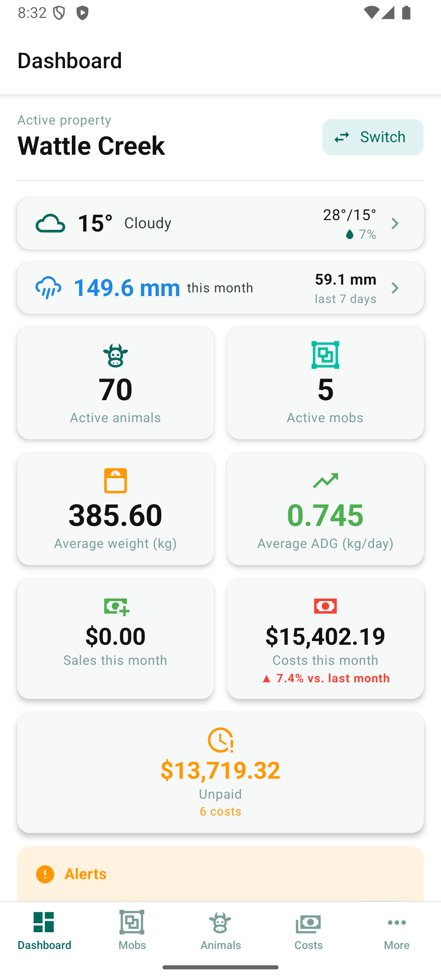
Task: Switch to the Costs tab
Action: [309, 931]
